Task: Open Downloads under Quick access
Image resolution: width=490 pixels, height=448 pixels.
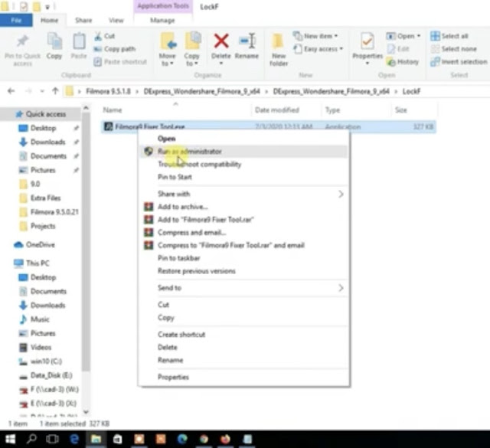Action: pyautogui.click(x=47, y=142)
